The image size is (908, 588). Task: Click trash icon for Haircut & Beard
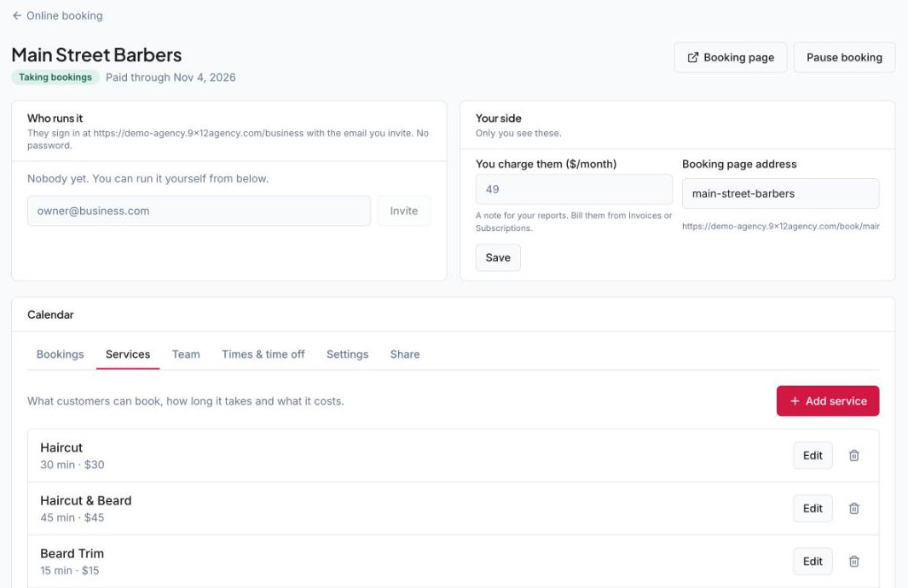(853, 508)
